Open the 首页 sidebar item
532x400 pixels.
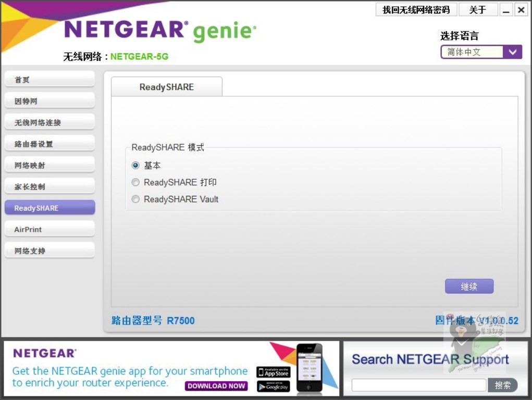[50, 79]
